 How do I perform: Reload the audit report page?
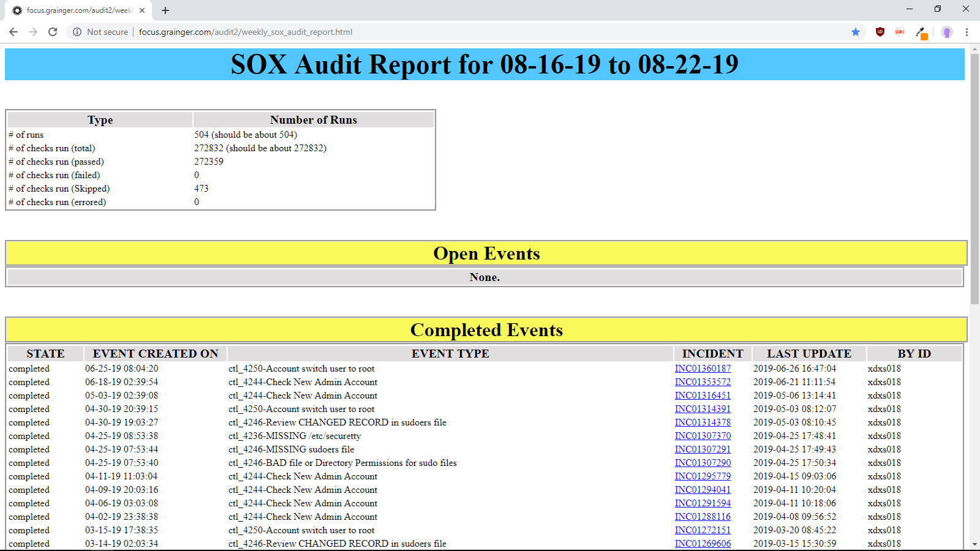[x=53, y=32]
